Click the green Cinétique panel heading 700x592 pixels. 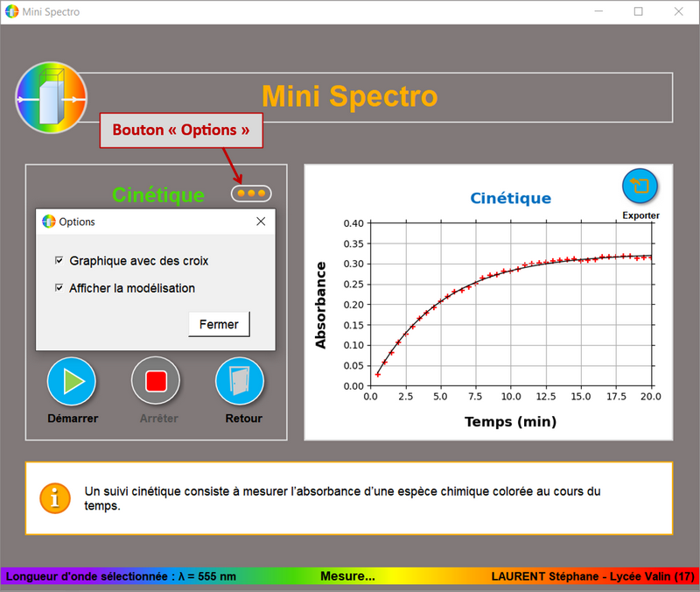click(158, 194)
